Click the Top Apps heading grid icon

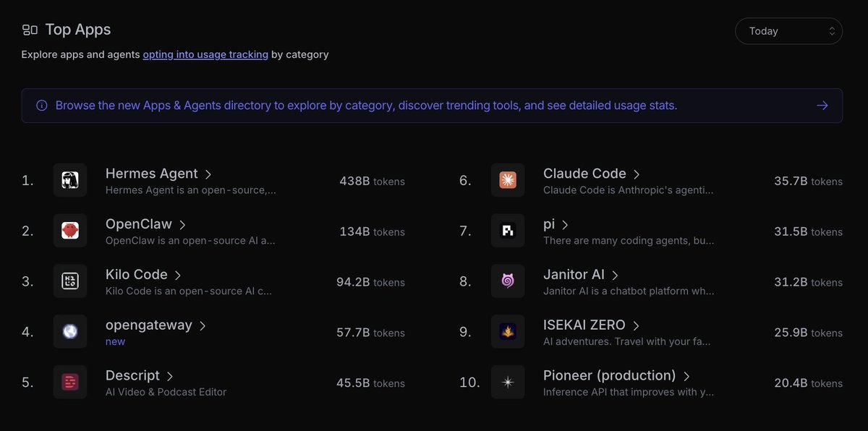pos(30,30)
